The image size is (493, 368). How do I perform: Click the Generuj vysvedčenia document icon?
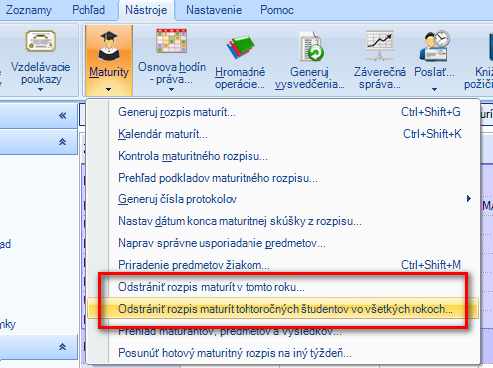click(311, 46)
